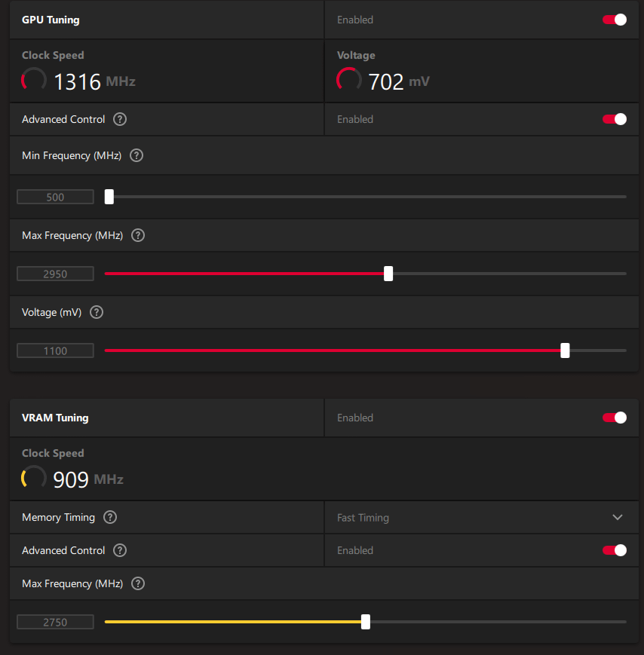The width and height of the screenshot is (644, 655).
Task: Click the GPU clock speed 1316 MHz readout
Action: click(x=95, y=81)
